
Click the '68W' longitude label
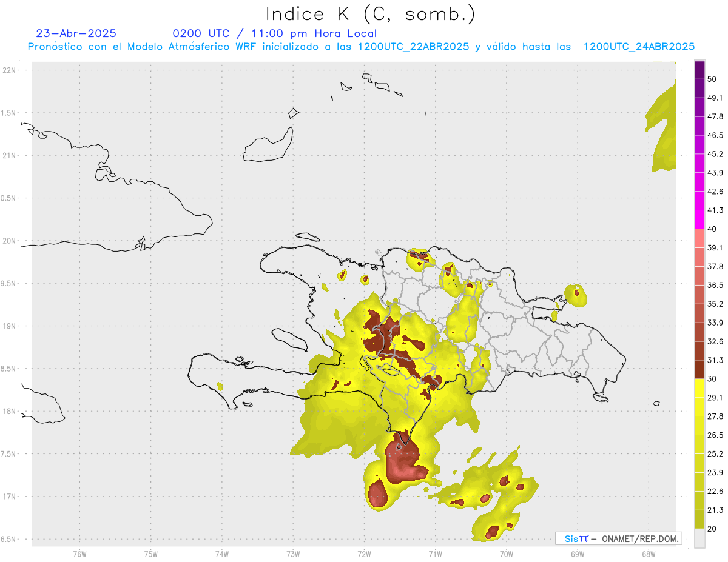[x=649, y=554]
